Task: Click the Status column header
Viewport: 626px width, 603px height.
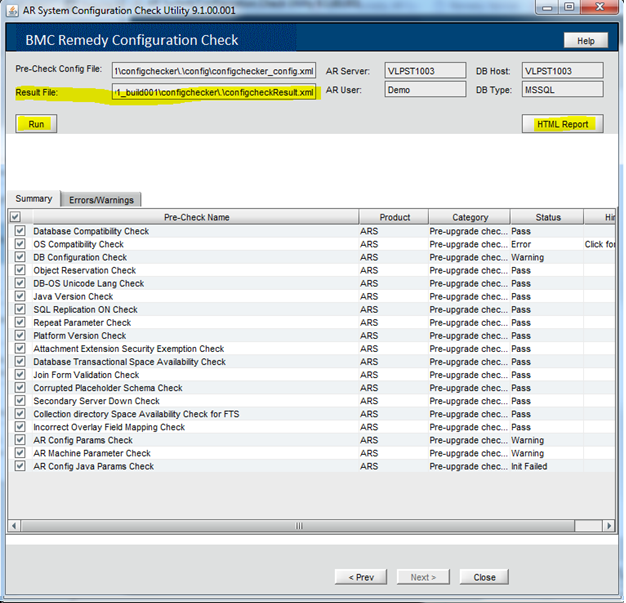Action: [x=547, y=217]
